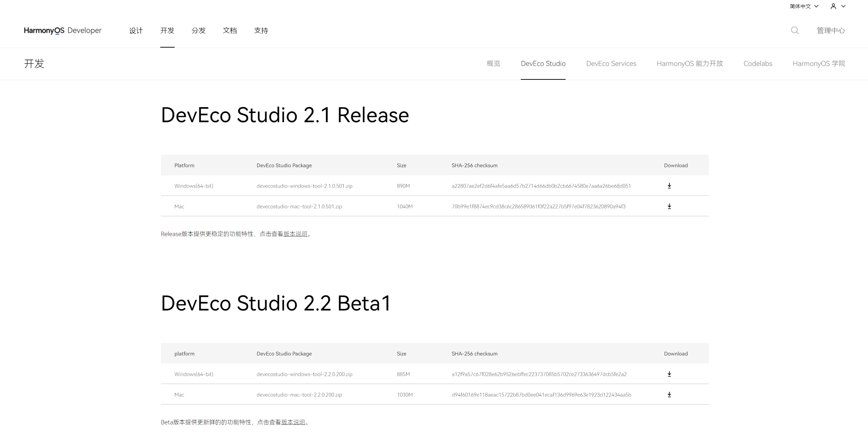Open the Codelabs tab
The image size is (868, 445).
point(758,64)
